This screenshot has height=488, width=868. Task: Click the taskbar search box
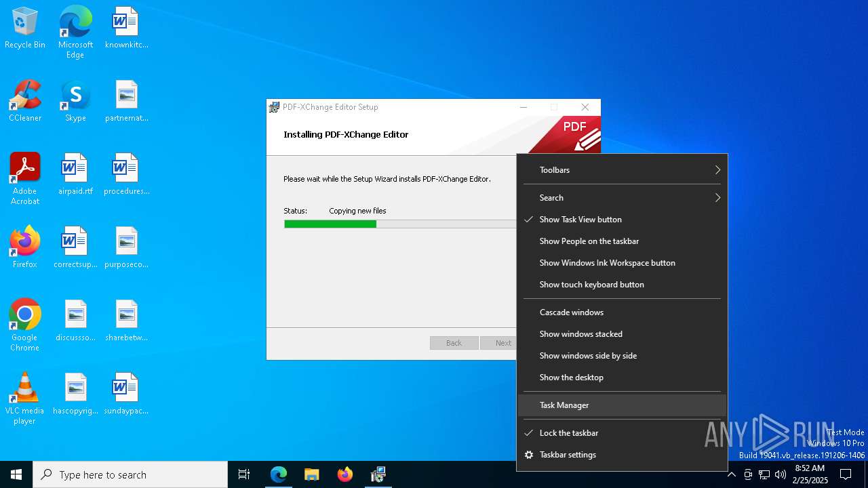tap(130, 474)
